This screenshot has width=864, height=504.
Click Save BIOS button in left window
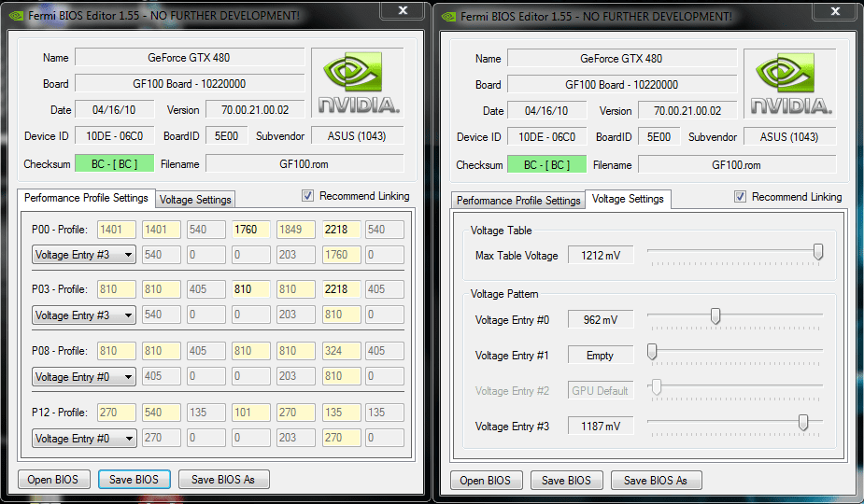134,480
